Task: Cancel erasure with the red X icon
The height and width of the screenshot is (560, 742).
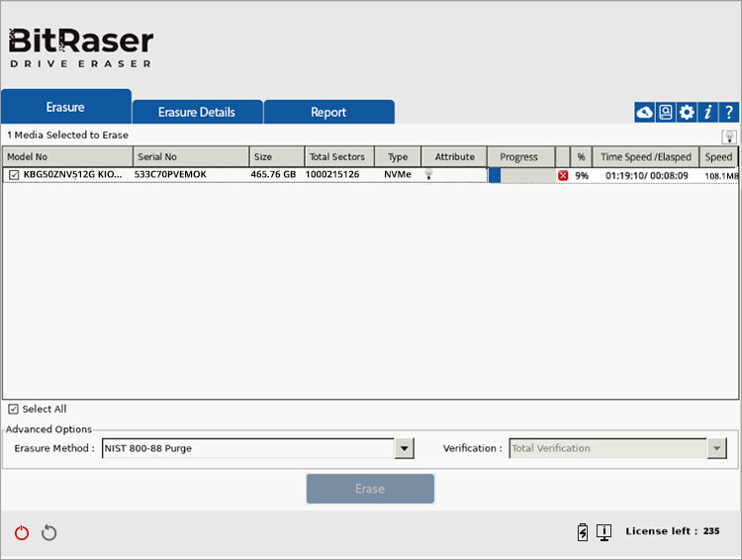Action: (563, 176)
